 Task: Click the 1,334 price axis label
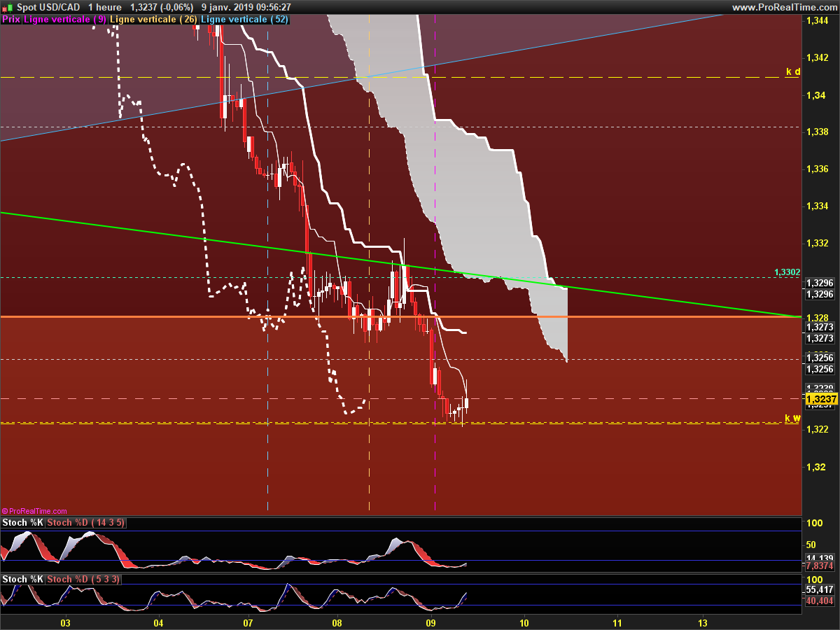pyautogui.click(x=818, y=206)
